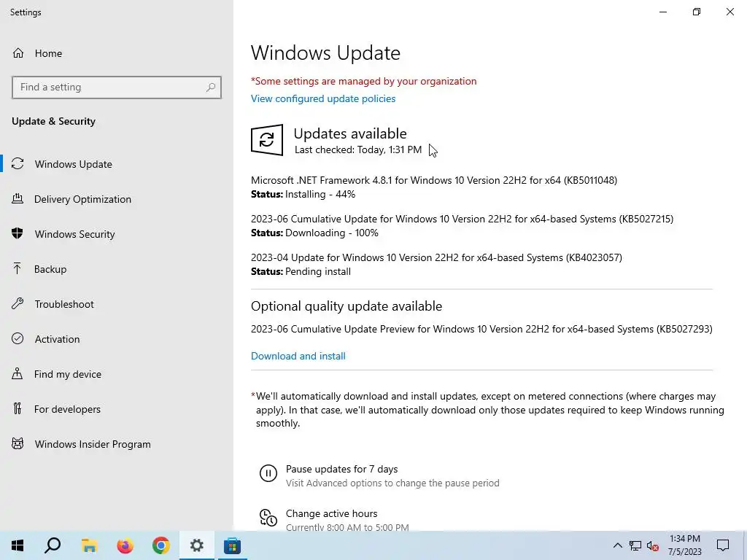Click the Optional quality update available heading
The width and height of the screenshot is (747, 560).
click(347, 306)
